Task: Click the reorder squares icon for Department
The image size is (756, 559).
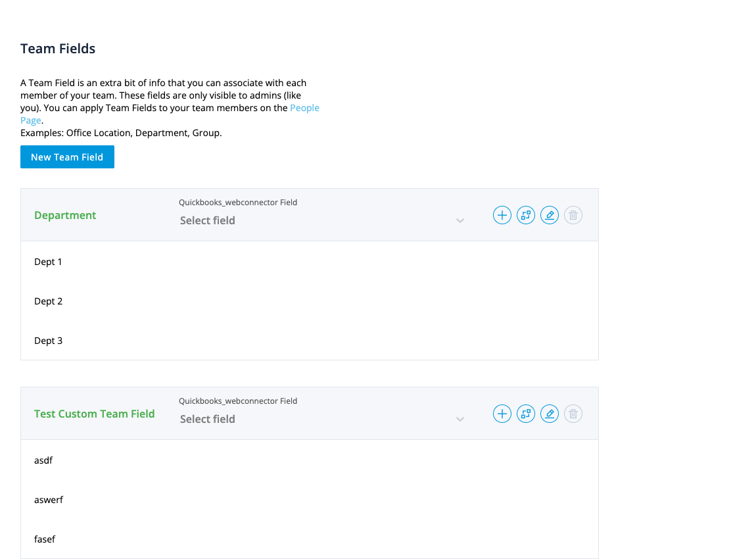Action: 526,215
